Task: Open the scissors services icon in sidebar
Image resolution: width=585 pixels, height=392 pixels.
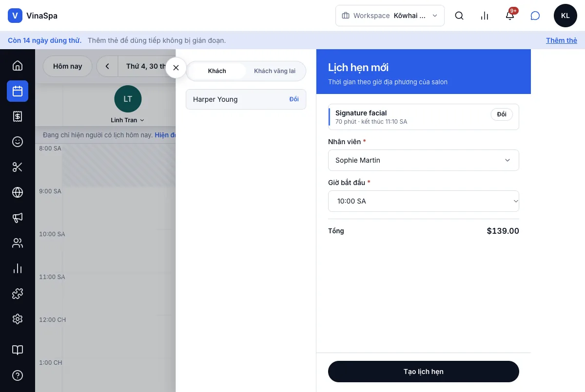Action: 18,167
